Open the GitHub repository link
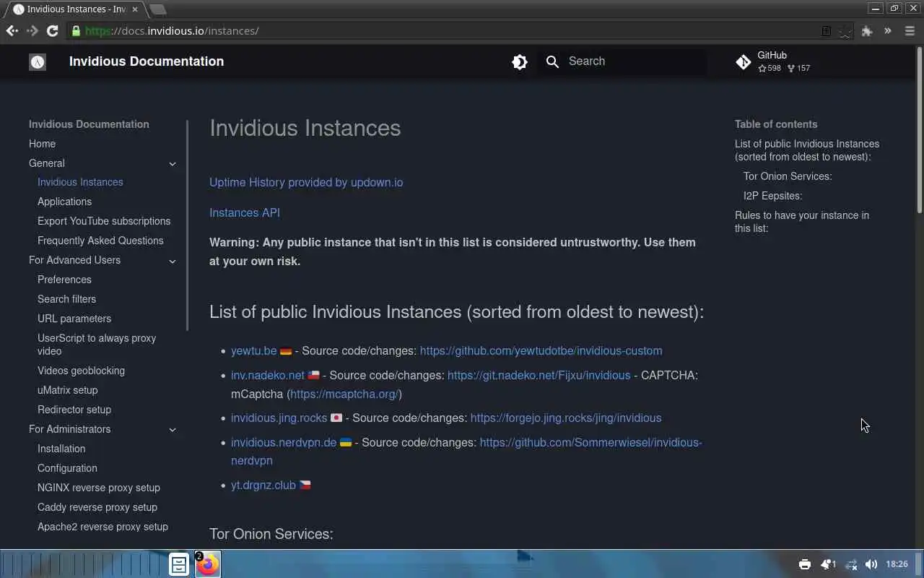 774,61
